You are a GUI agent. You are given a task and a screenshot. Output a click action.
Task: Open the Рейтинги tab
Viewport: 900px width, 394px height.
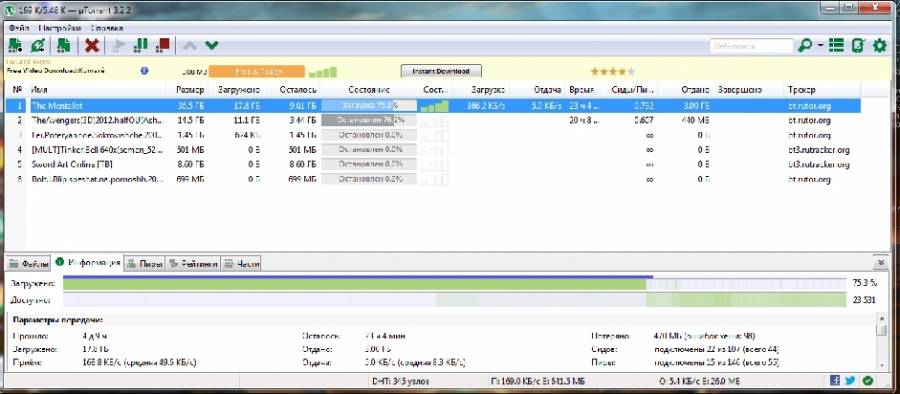[x=193, y=264]
